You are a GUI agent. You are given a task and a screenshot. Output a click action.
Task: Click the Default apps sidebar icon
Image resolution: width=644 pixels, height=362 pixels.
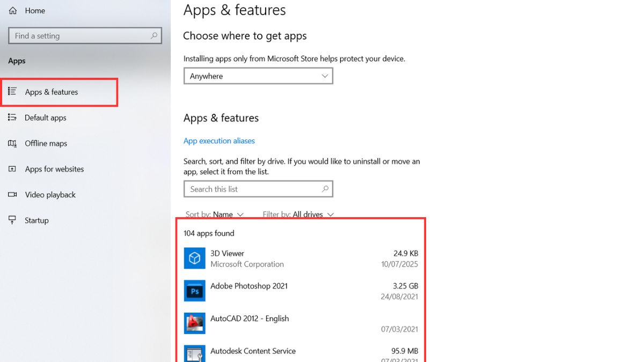(12, 117)
